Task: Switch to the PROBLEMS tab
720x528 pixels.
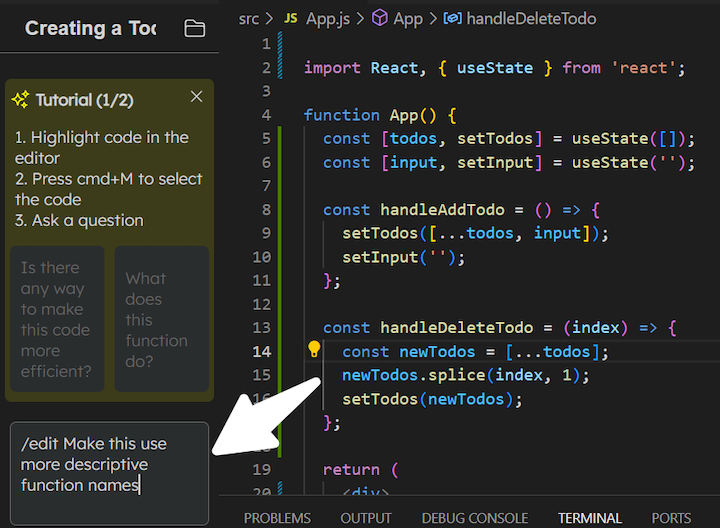Action: pyautogui.click(x=277, y=518)
